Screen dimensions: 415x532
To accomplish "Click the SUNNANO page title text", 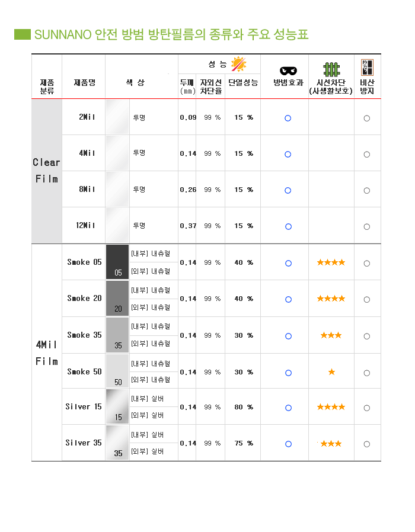I will pos(171,34).
